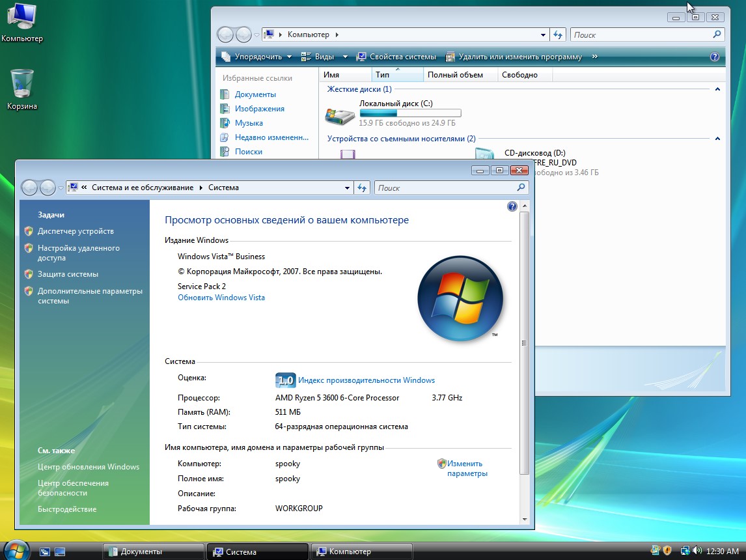Screen dimensions: 746x560
Task: Sort by the Тип column header
Action: coord(397,75)
